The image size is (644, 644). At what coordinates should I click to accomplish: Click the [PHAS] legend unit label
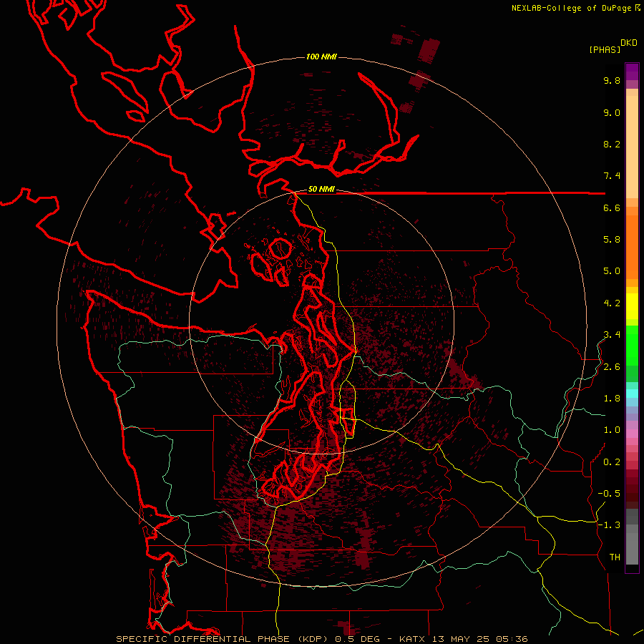[605, 49]
